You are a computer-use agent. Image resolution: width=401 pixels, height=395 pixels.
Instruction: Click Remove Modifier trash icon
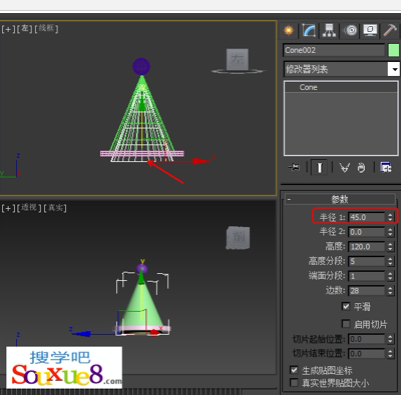tap(361, 167)
